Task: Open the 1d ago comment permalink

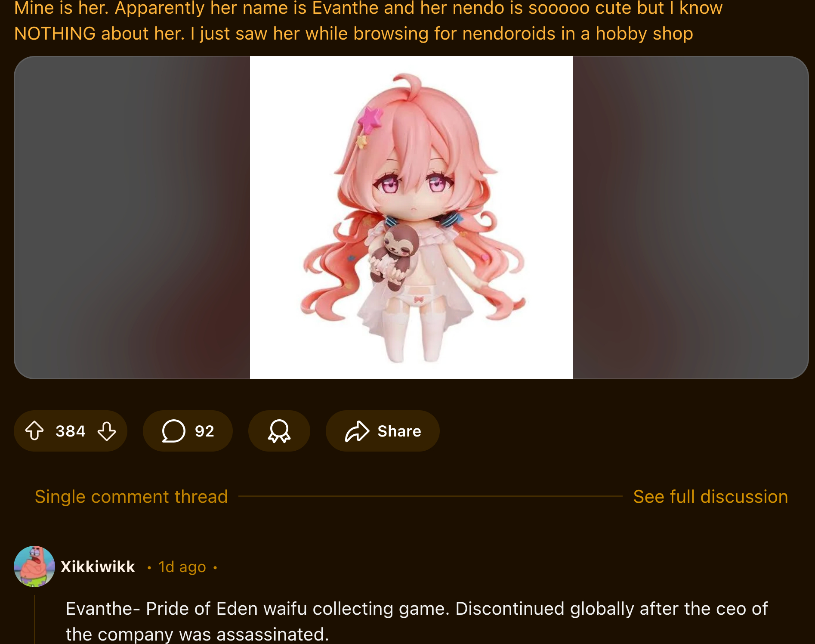Action: click(182, 567)
